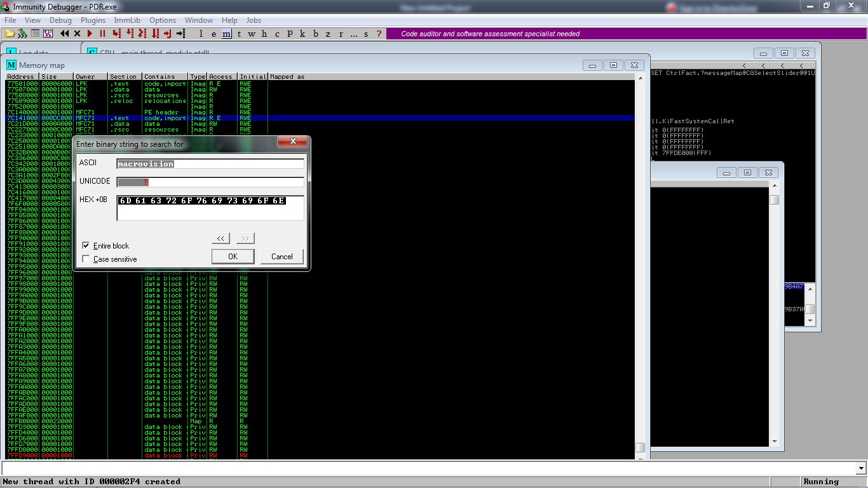Click the red Run program arrow
Screen dimensions: 868x488
point(90,34)
